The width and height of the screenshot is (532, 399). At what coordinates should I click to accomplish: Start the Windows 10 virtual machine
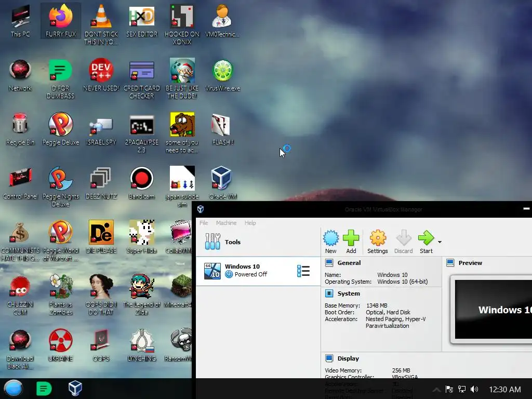coord(426,242)
